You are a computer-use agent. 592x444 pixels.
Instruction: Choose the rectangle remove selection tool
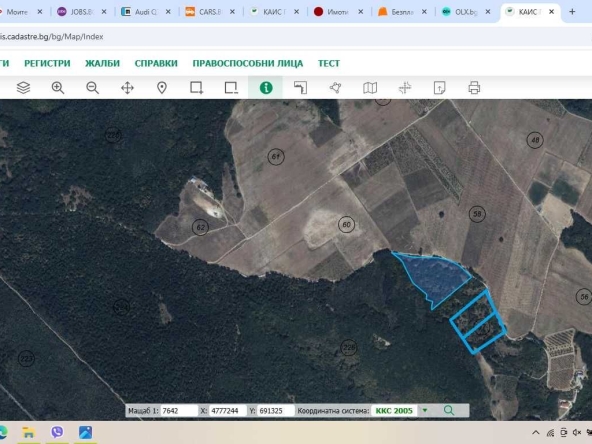(231, 88)
